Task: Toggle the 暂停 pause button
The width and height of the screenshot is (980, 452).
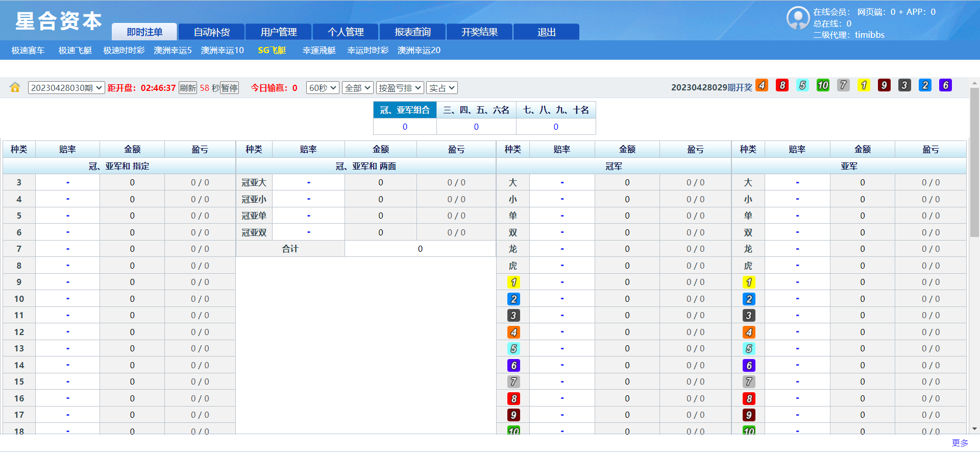Action: click(230, 88)
